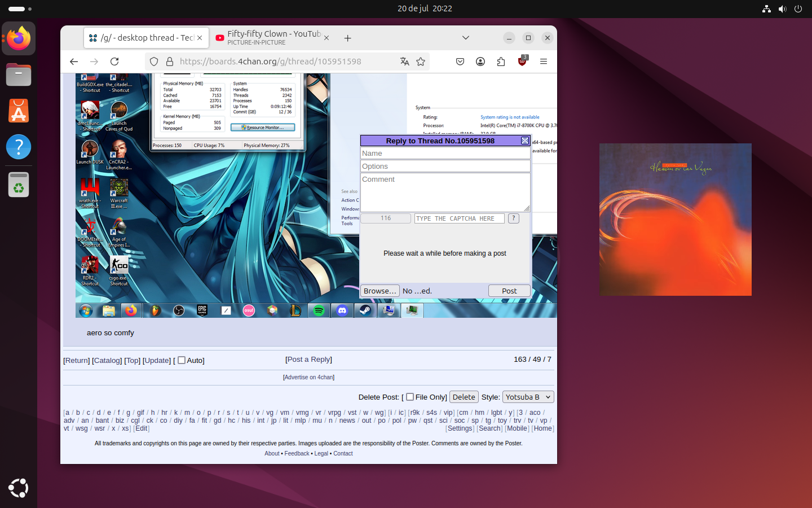This screenshot has width=812, height=508.
Task: Click the Post a Reply link
Action: 308,359
